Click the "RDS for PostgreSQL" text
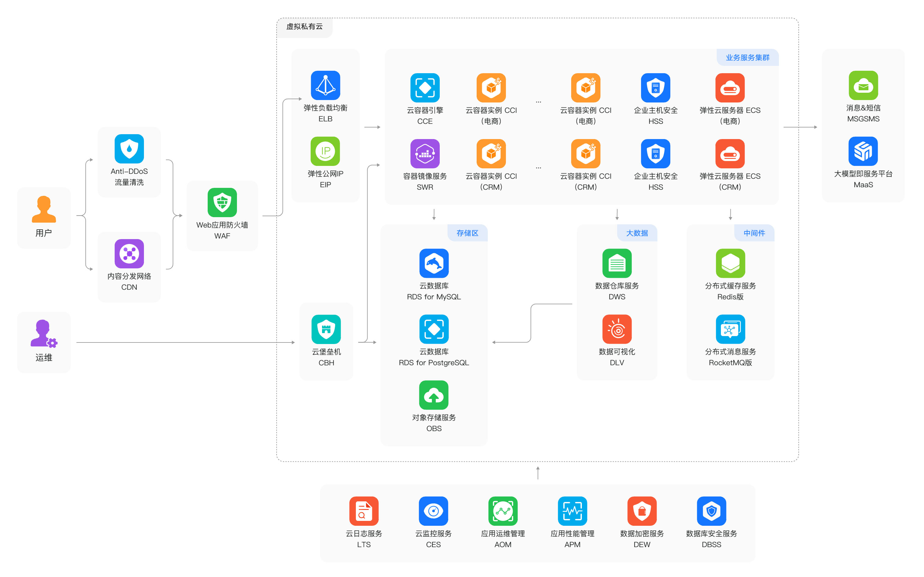The height and width of the screenshot is (577, 924). (x=434, y=363)
